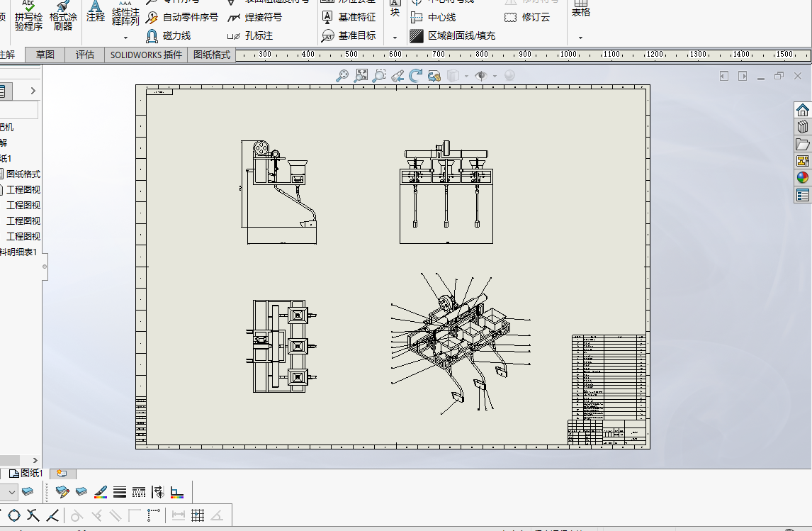812x531 pixels.
Task: Restore the Previous View
Action: (x=397, y=76)
